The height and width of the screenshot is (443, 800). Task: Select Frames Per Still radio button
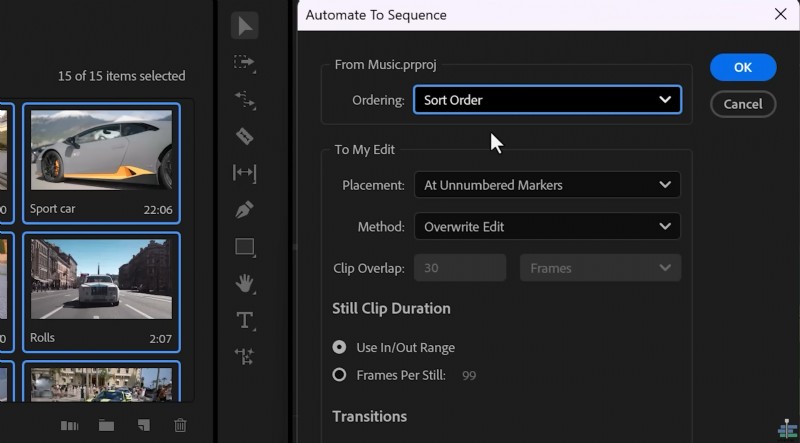click(339, 375)
